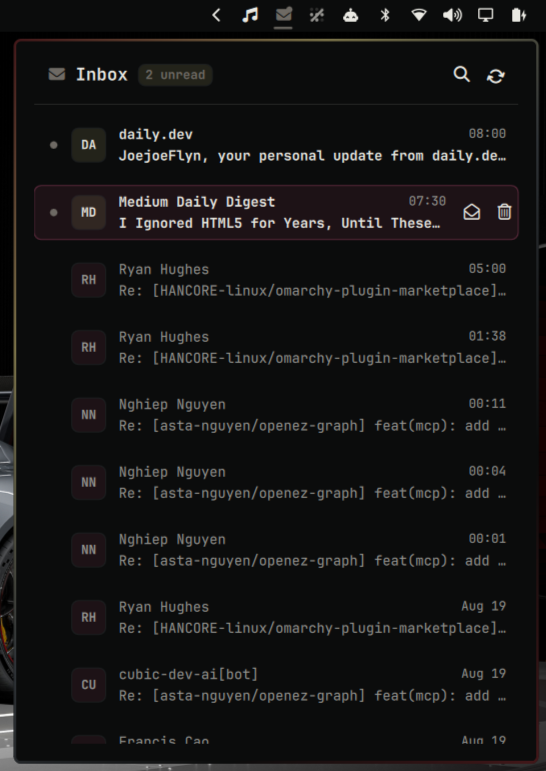This screenshot has height=771, width=546.
Task: Open cubic-dev-ai[bot] email from Aug 19
Action: coord(276,684)
